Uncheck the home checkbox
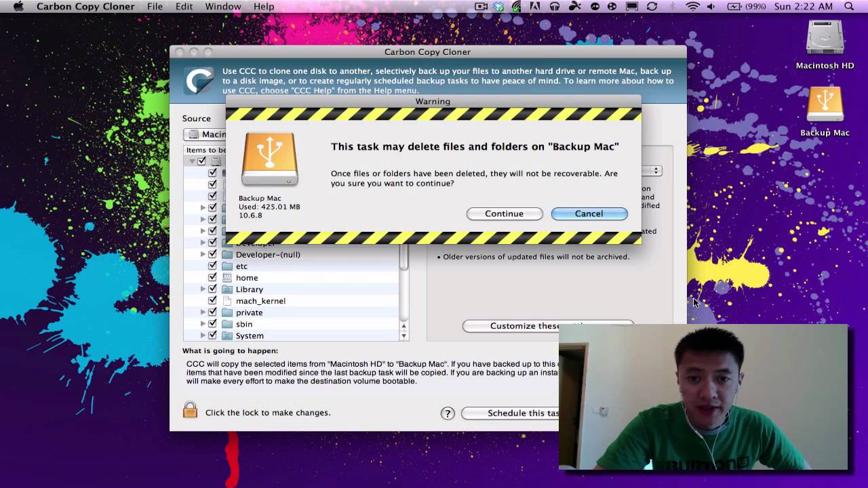Screen dimensions: 868x488 click(212, 277)
